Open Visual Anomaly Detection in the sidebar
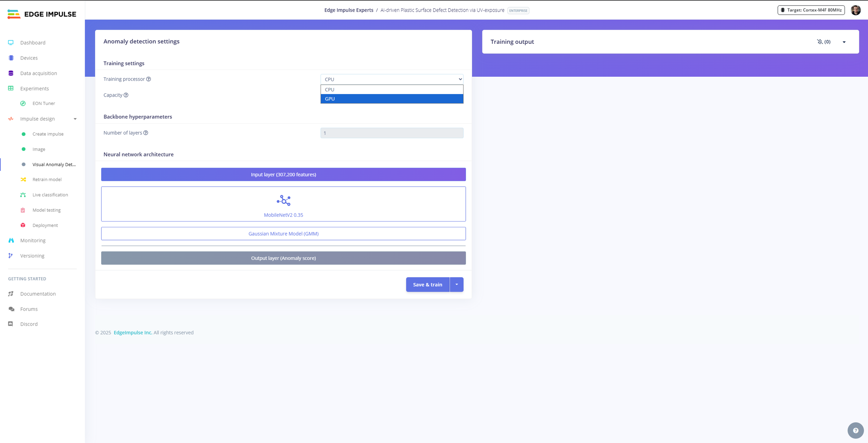 [x=54, y=164]
